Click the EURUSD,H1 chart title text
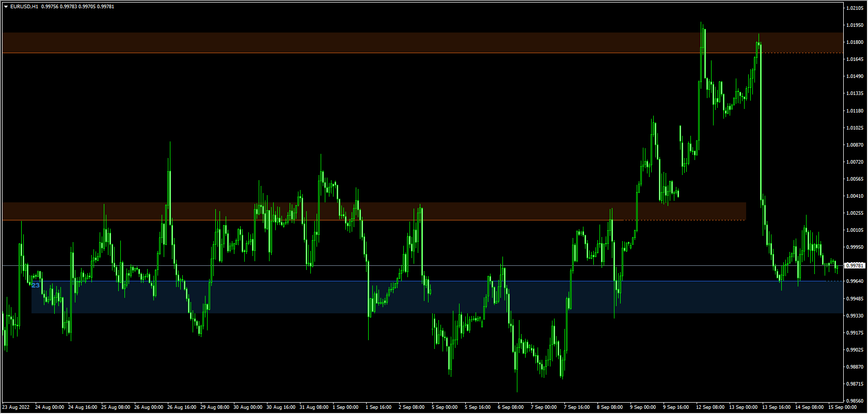The image size is (868, 414). coord(24,7)
